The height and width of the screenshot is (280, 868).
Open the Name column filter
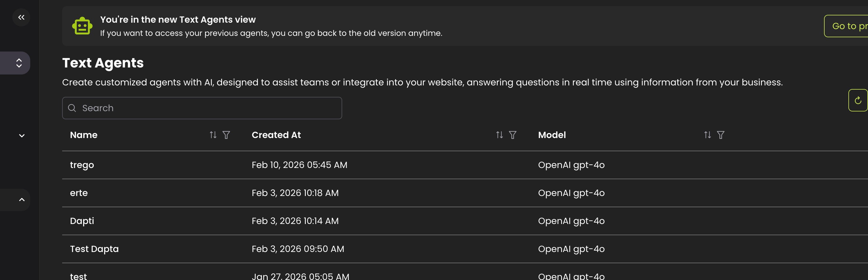pos(226,135)
